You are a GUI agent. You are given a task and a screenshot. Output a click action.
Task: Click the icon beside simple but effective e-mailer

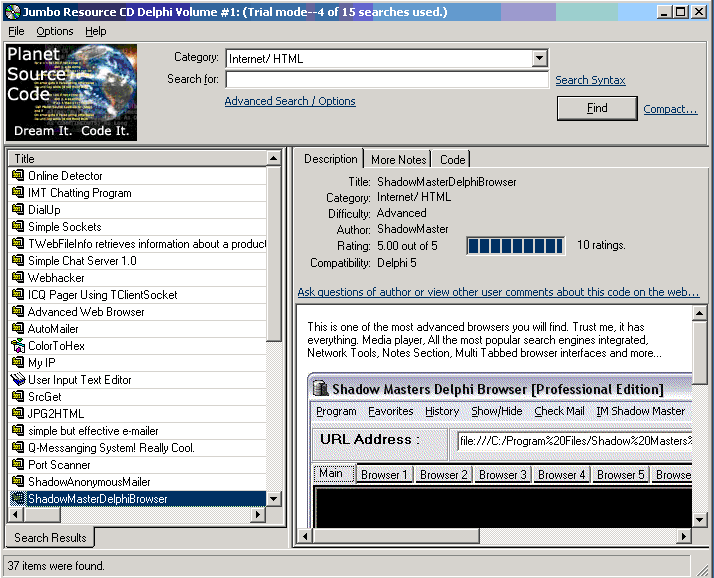pos(18,430)
